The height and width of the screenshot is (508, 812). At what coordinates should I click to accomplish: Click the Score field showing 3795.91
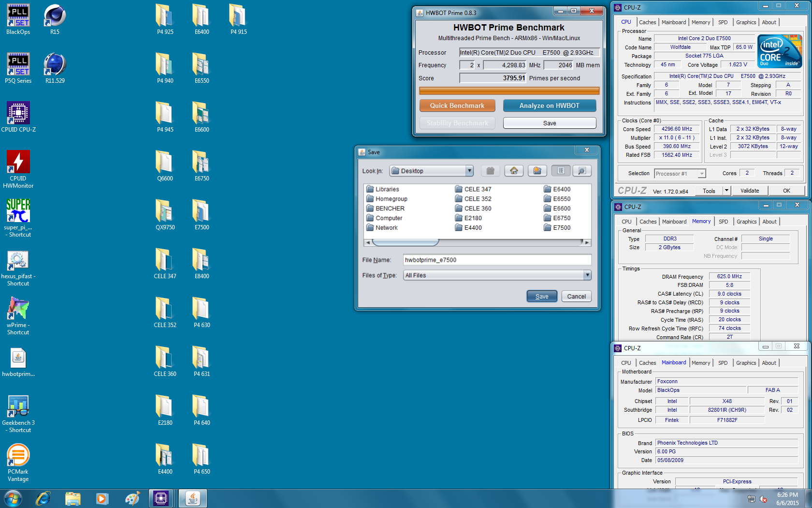(x=493, y=78)
